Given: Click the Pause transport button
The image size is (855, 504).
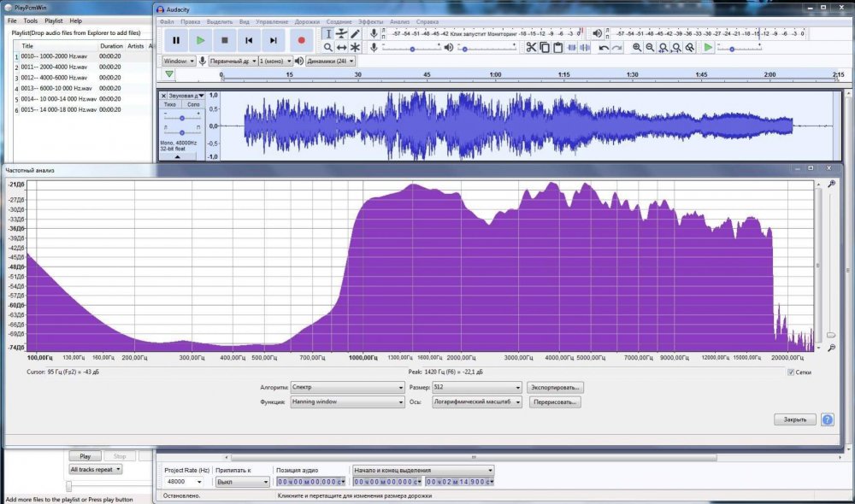Looking at the screenshot, I should click(x=176, y=40).
